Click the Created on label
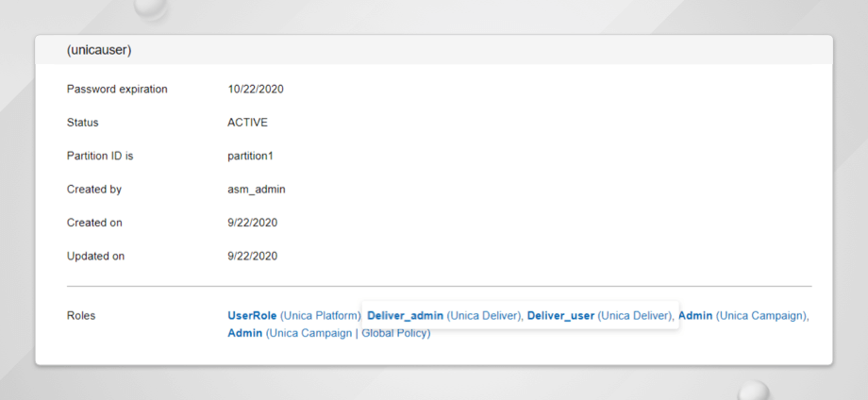 point(94,223)
